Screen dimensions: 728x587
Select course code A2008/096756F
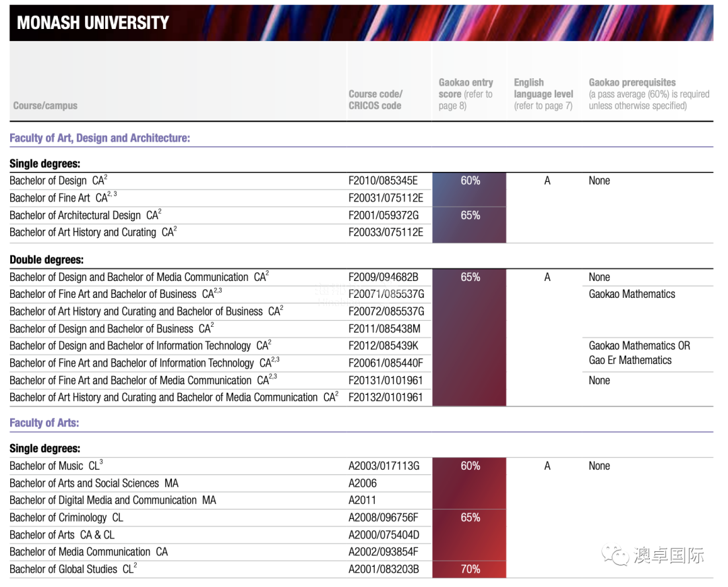point(384,518)
